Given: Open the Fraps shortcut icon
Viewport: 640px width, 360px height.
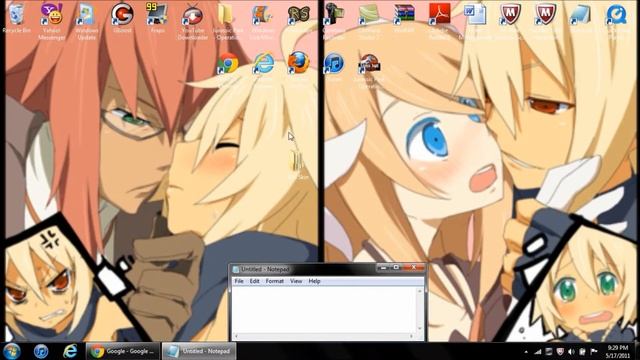Looking at the screenshot, I should [158, 18].
